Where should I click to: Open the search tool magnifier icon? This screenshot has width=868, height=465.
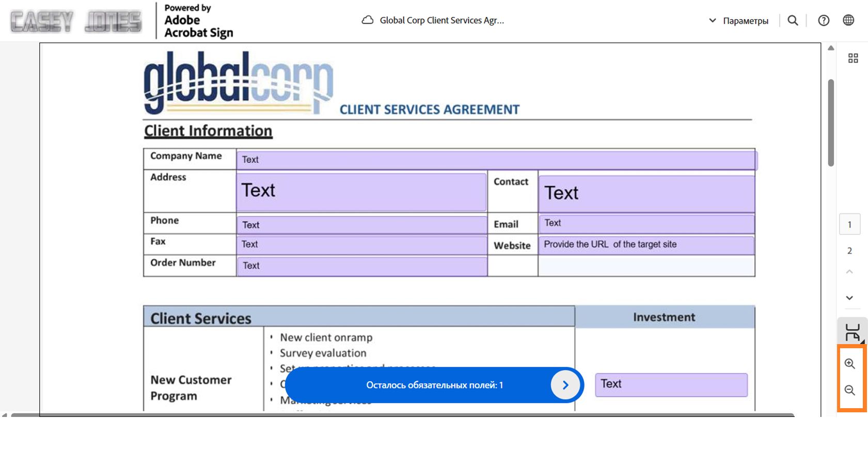(x=793, y=20)
